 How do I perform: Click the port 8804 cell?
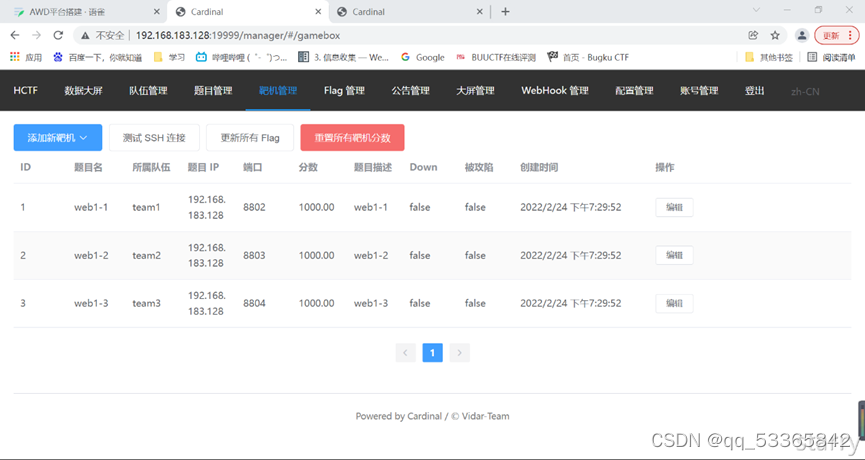click(x=254, y=303)
